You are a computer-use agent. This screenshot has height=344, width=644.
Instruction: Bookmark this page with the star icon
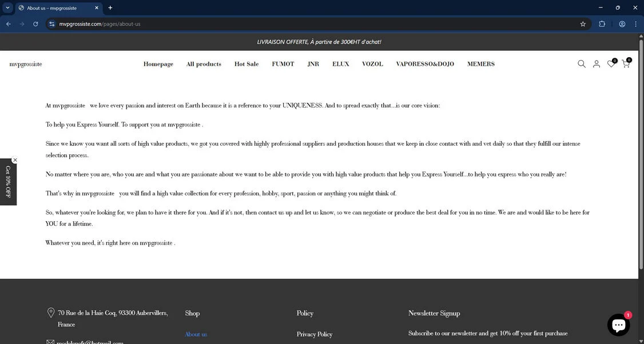tap(583, 24)
